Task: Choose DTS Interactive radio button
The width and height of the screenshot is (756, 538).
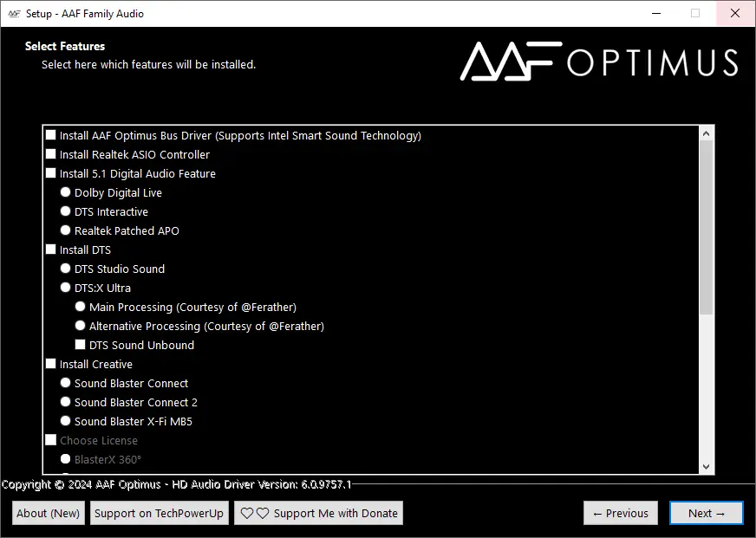Action: (65, 211)
